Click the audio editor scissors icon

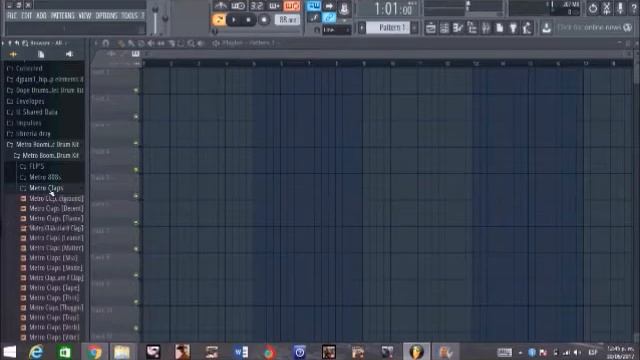pyautogui.click(x=607, y=7)
